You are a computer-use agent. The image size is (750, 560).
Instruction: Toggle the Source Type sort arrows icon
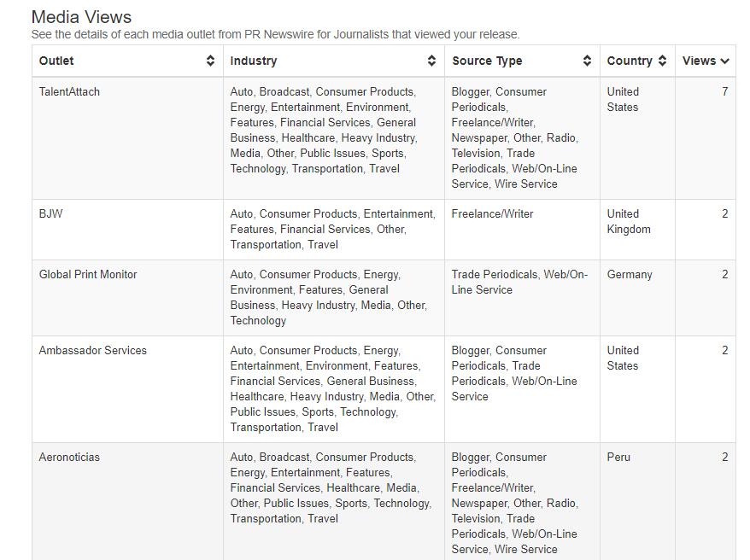click(587, 61)
